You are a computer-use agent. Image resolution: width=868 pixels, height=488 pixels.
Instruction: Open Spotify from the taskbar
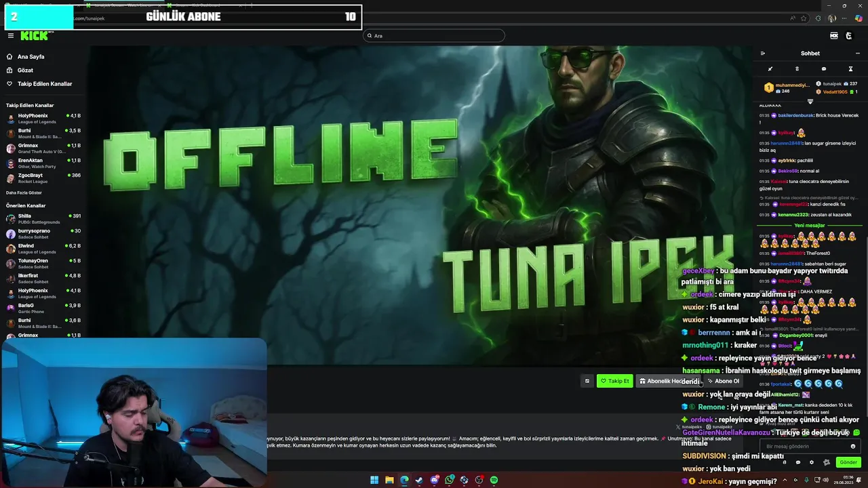[494, 480]
